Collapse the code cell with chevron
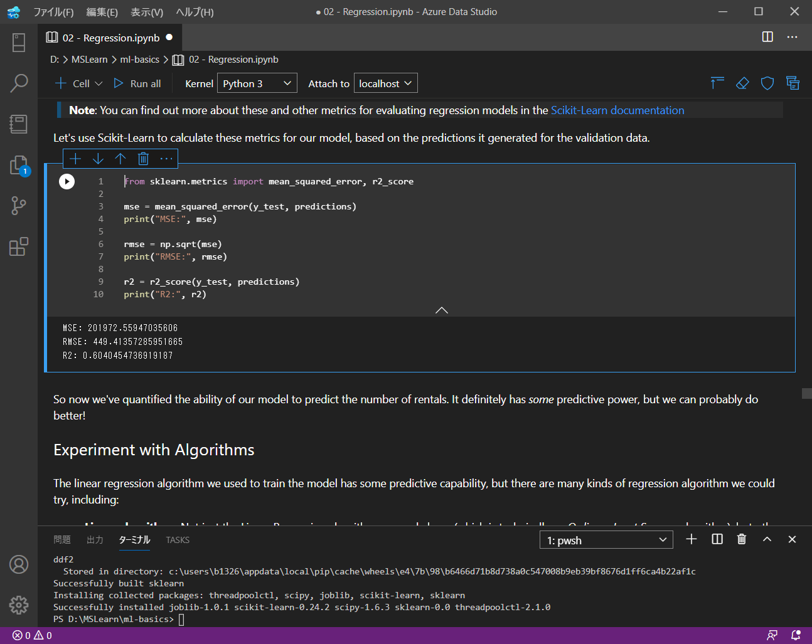The image size is (812, 644). [442, 310]
